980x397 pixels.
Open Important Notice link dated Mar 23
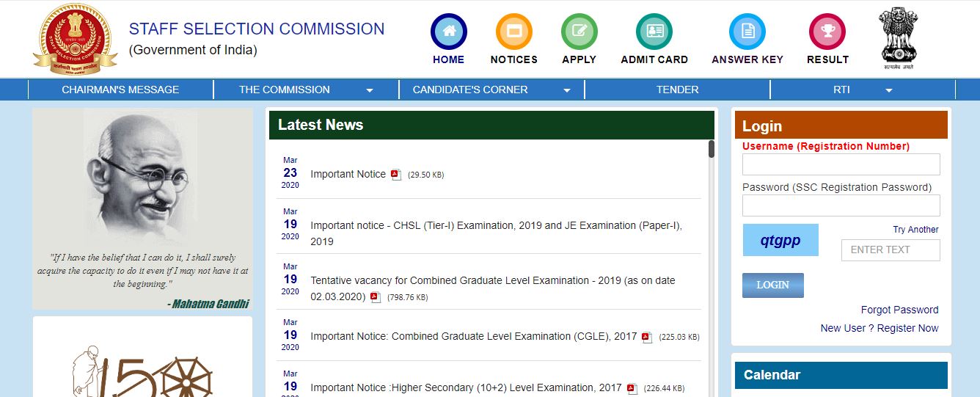click(348, 174)
